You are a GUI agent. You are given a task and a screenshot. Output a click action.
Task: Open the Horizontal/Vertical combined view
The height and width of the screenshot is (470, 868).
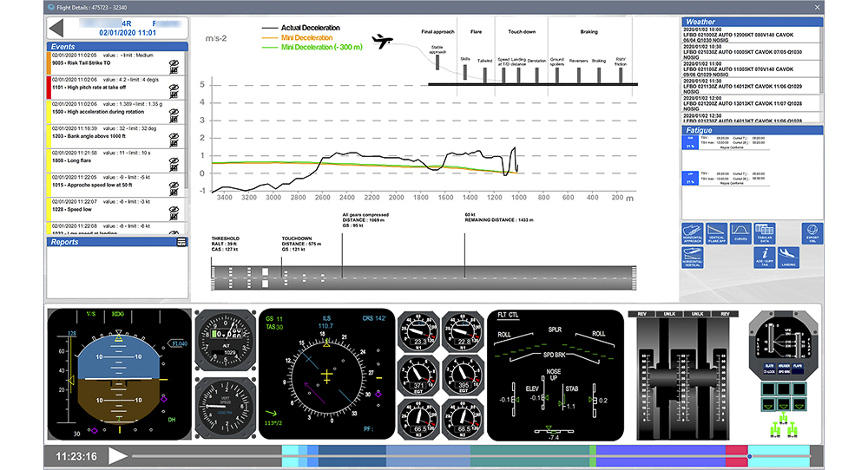[x=698, y=258]
